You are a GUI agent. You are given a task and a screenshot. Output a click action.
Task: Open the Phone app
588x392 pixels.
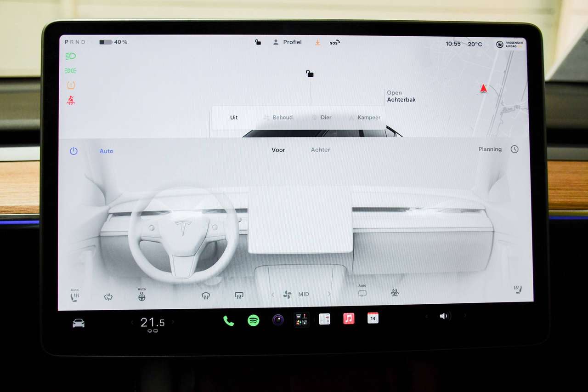[228, 321]
